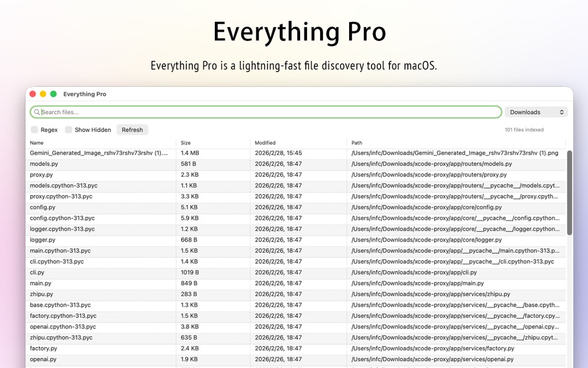Click the magnifying glass icon in search bar
This screenshot has width=588, height=368.
tap(38, 112)
